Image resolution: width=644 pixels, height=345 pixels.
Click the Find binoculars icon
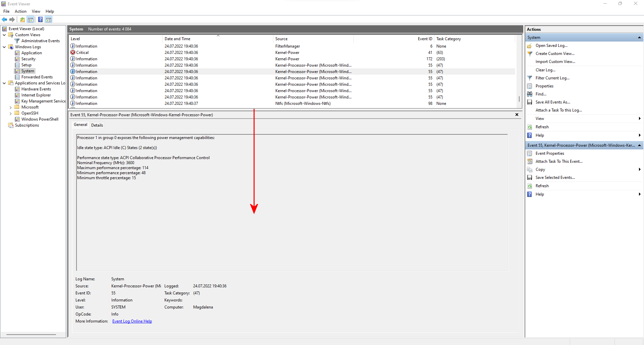tap(530, 94)
